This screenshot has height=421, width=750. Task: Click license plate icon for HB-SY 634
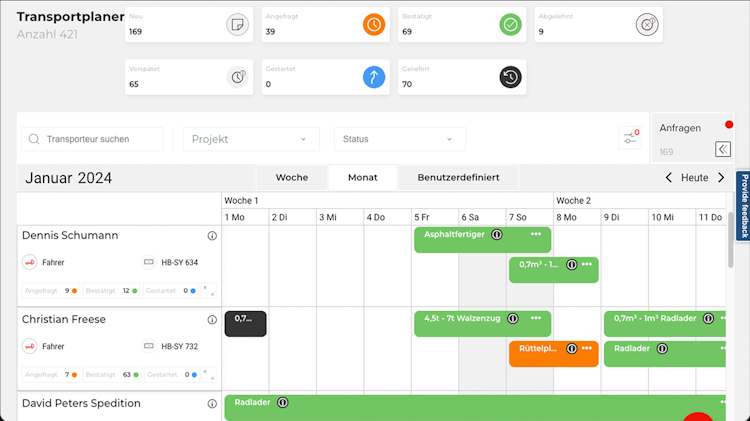click(x=149, y=262)
